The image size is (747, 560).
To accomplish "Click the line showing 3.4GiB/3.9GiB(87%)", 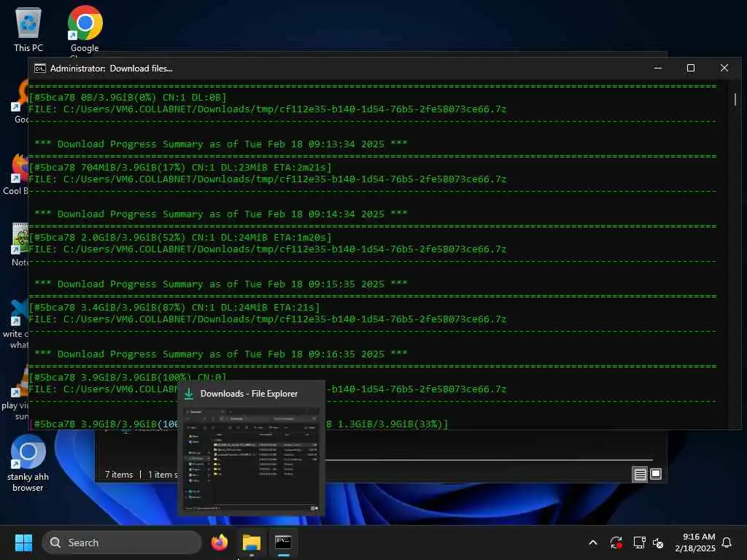I will (174, 307).
